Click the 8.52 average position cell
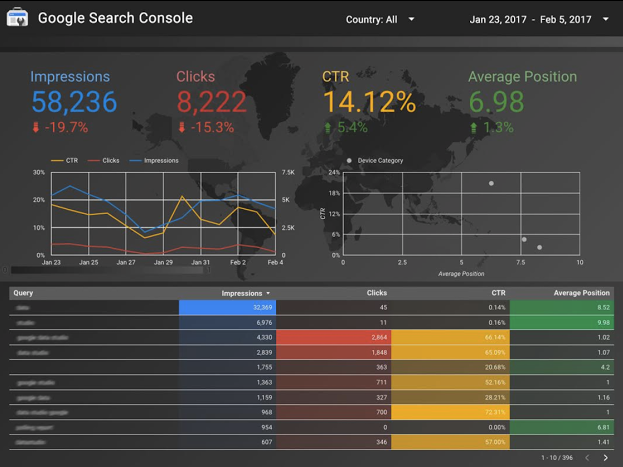 (x=562, y=308)
